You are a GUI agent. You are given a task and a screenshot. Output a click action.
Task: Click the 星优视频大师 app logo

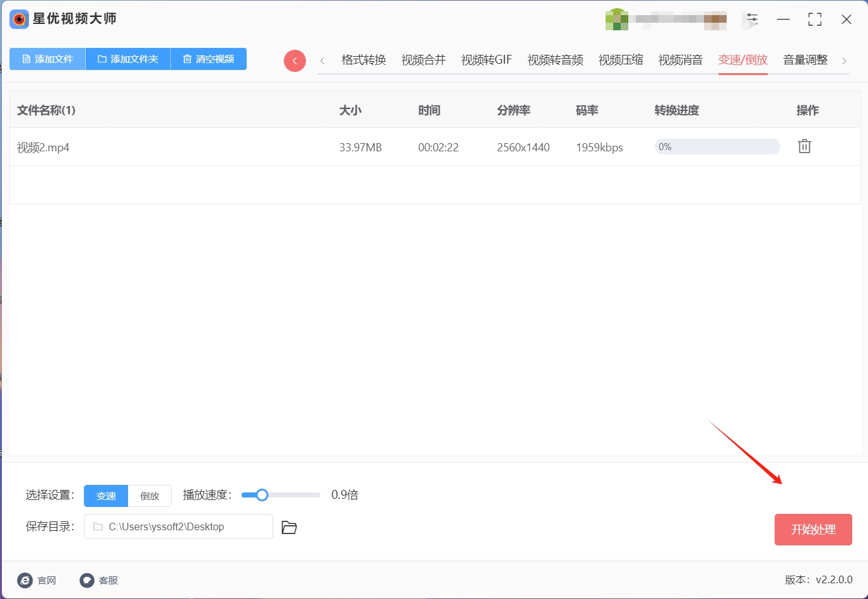pyautogui.click(x=20, y=19)
